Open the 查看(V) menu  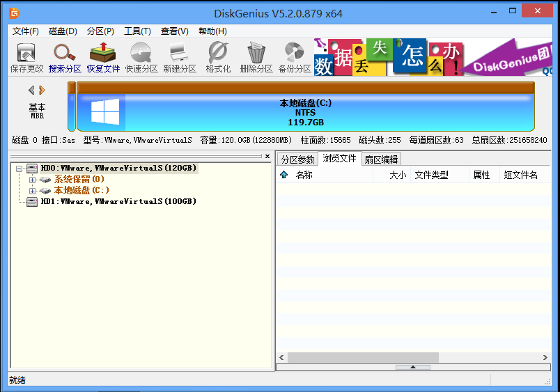click(174, 31)
